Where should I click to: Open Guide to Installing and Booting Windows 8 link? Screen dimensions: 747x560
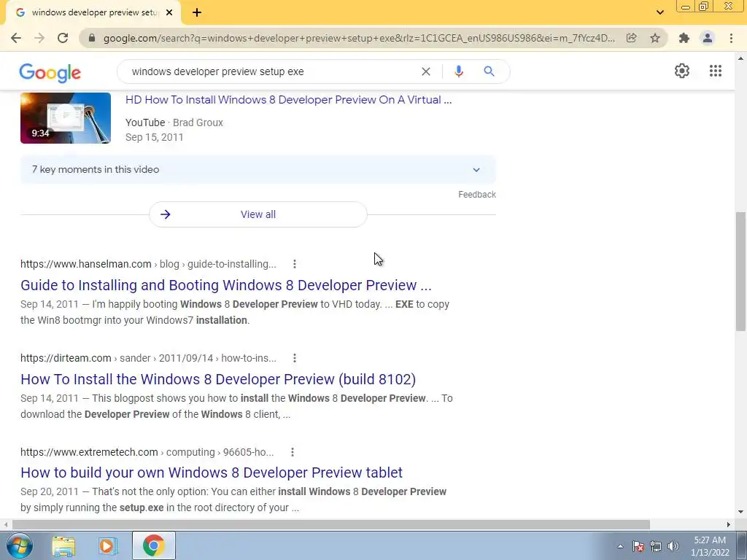226,285
